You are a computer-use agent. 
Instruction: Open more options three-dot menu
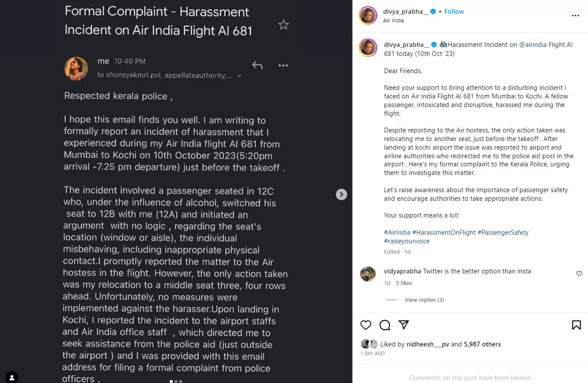(576, 16)
